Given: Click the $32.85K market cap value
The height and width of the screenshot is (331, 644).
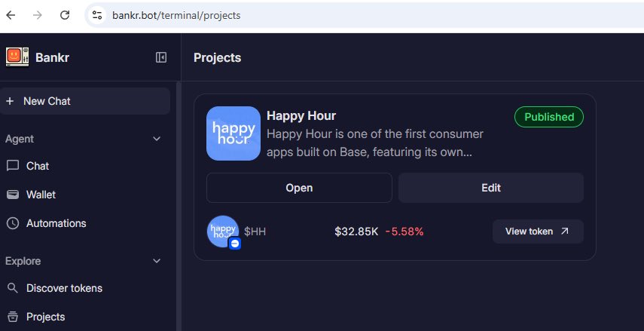Looking at the screenshot, I should click(x=356, y=231).
